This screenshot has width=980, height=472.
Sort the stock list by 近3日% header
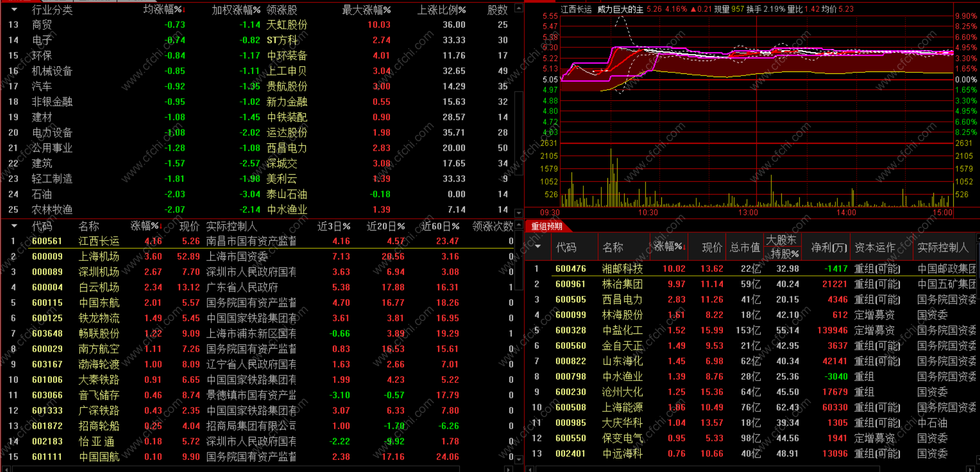334,226
